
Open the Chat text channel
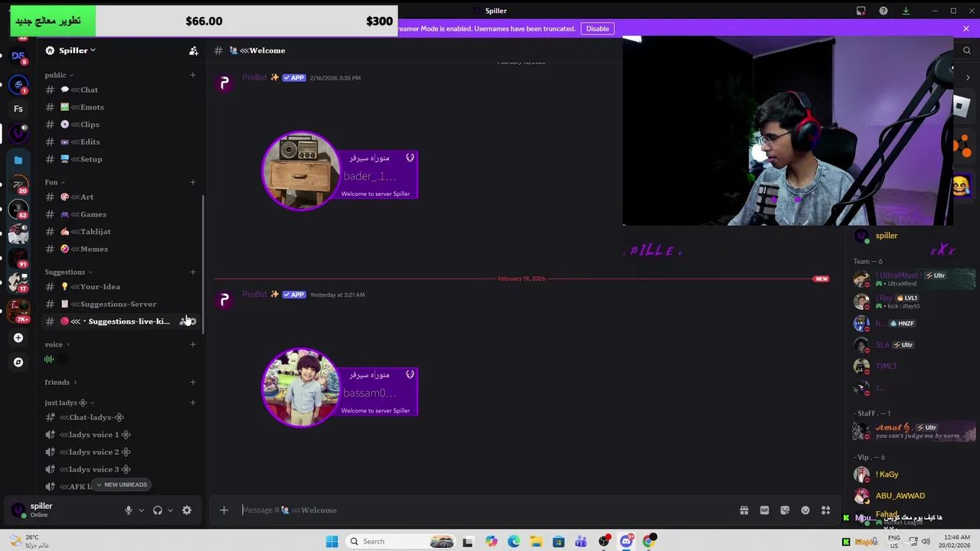pos(121,90)
